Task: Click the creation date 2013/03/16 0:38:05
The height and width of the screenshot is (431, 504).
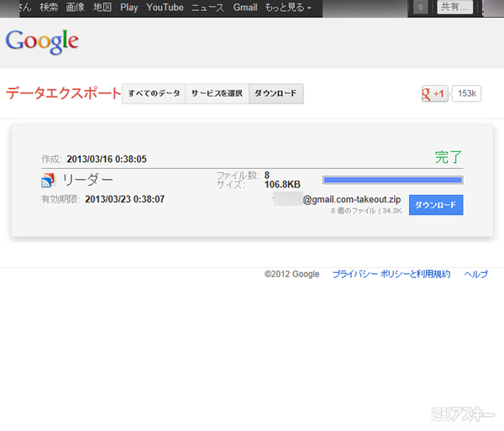Action: (107, 159)
